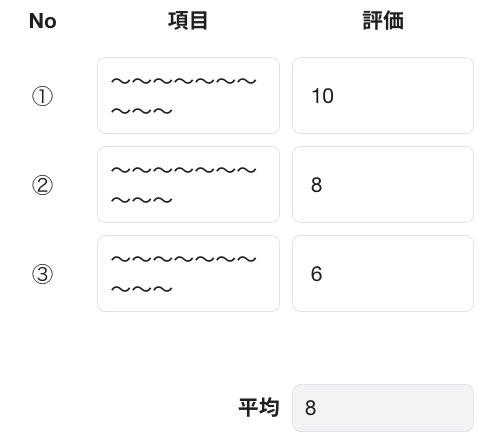Click the value 8 in average box
Image resolution: width=503 pixels, height=446 pixels.
(310, 408)
